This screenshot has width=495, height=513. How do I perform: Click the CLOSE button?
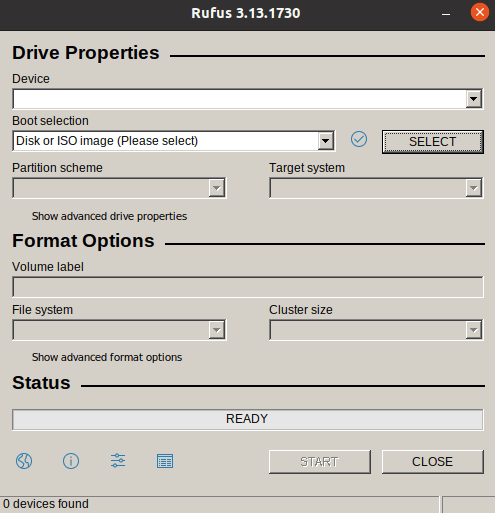click(x=433, y=462)
